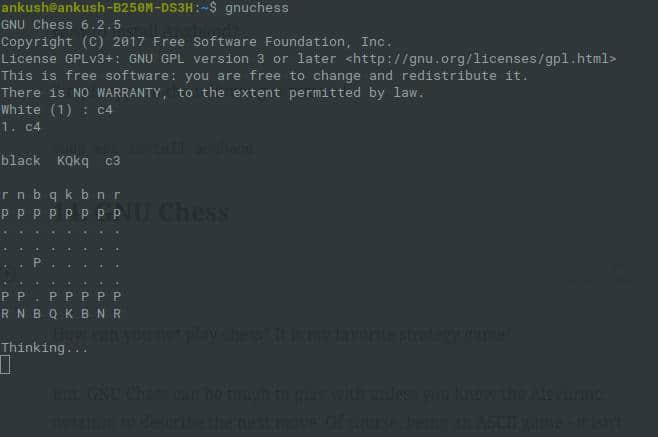
Task: Click the black queen 'q' on the board
Action: coord(53,195)
